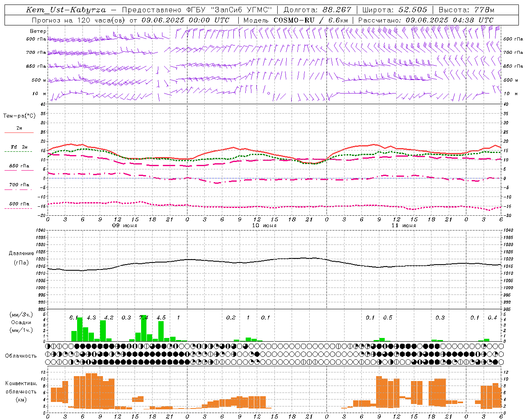This screenshot has height=420, width=525.
Task: Click the '11 июня' date label
Action: (x=404, y=226)
